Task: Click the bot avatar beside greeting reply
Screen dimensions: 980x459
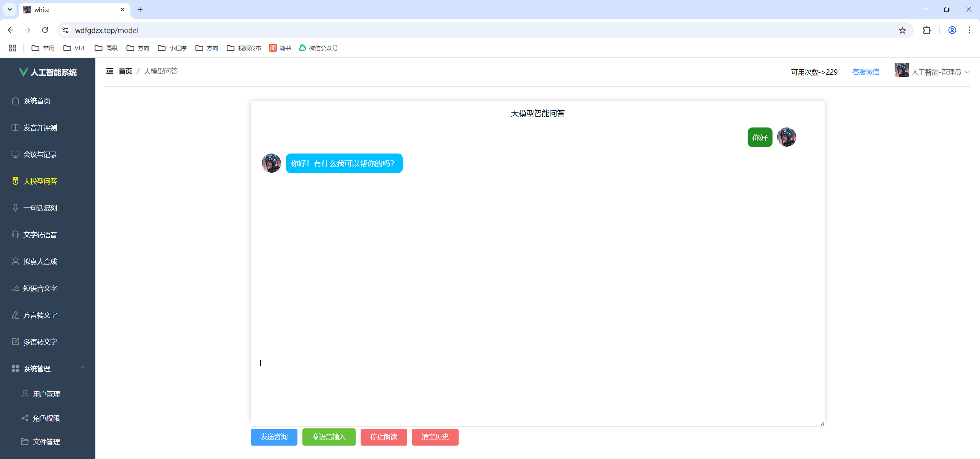Action: click(x=271, y=163)
